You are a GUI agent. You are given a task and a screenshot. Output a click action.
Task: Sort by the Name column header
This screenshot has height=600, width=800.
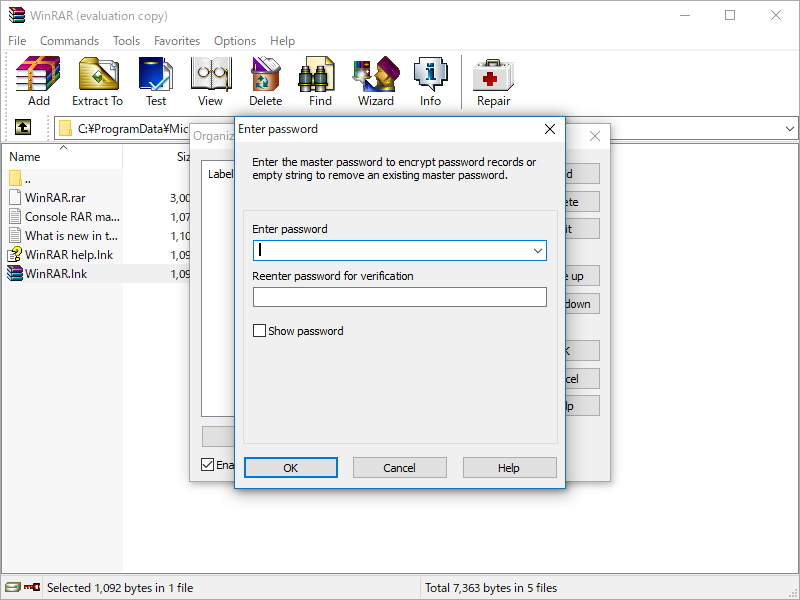tap(24, 157)
